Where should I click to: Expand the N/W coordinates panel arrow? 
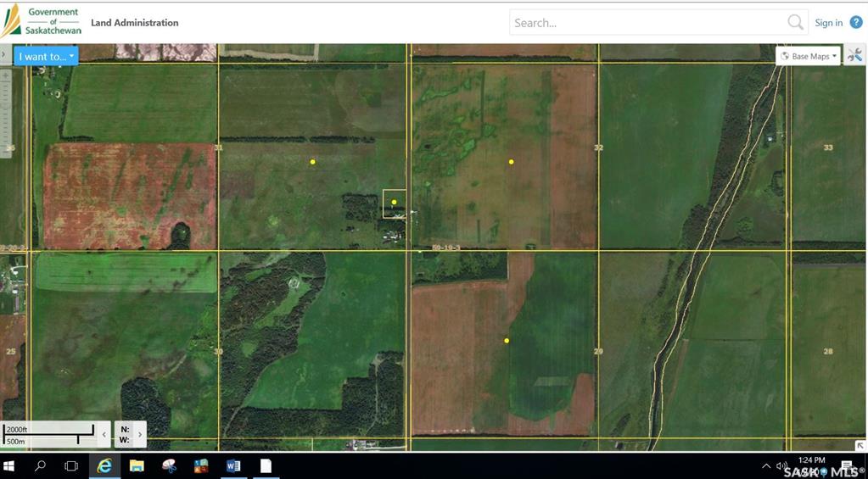[140, 434]
